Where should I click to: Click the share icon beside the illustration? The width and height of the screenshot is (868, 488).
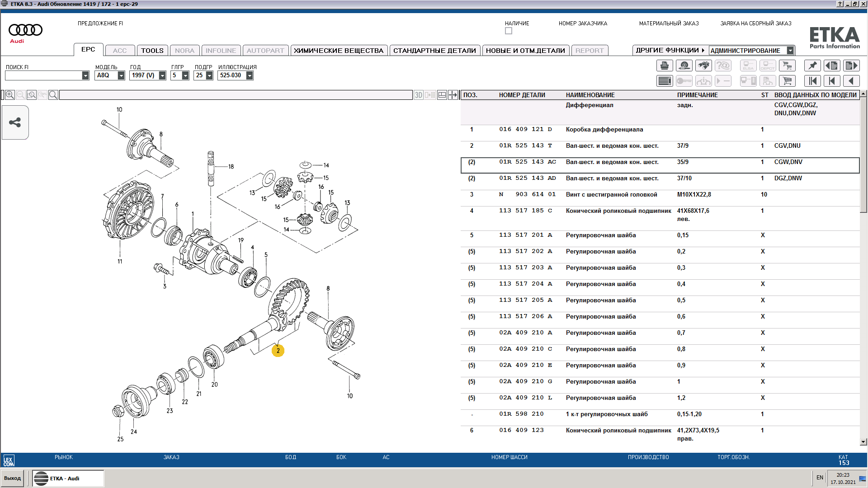pyautogui.click(x=15, y=122)
